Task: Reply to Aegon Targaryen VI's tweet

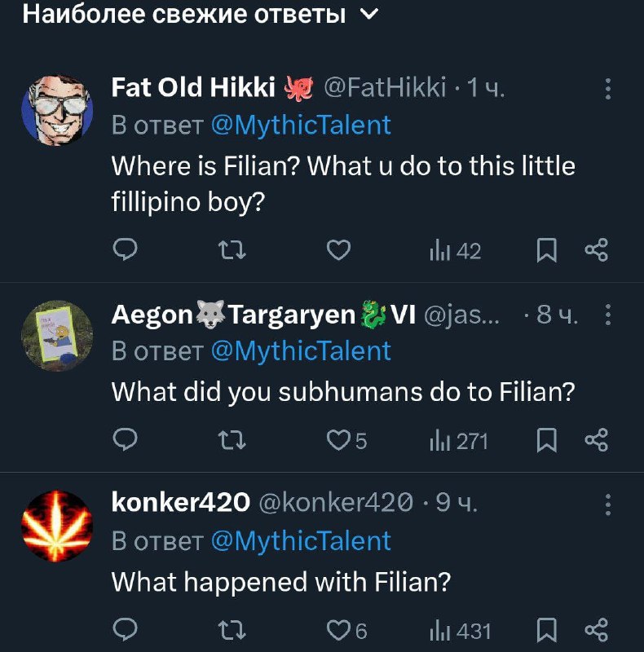Action: (x=123, y=441)
